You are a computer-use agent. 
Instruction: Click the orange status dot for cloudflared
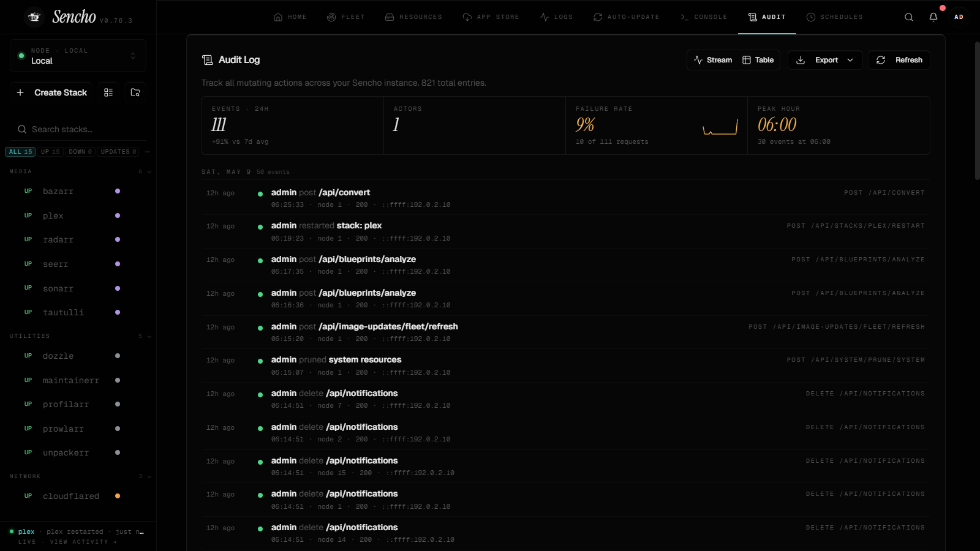coord(118,496)
